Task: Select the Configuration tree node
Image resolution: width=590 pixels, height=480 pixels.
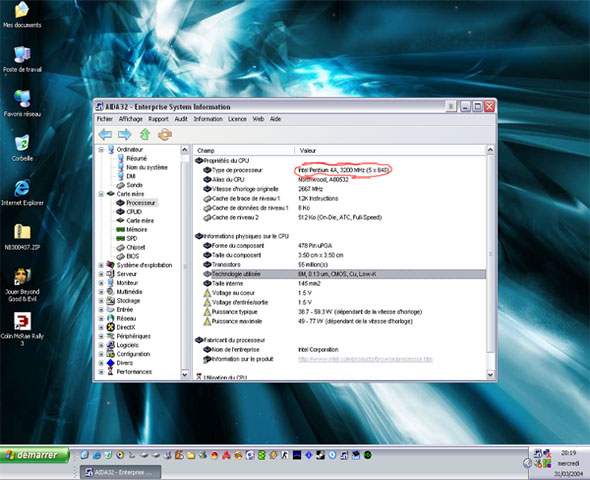Action: tap(133, 354)
